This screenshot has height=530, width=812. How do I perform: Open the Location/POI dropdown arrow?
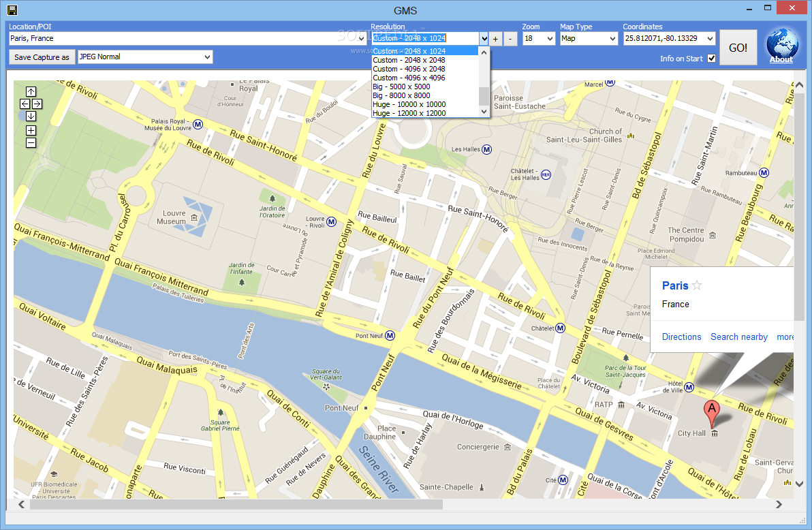(361, 38)
